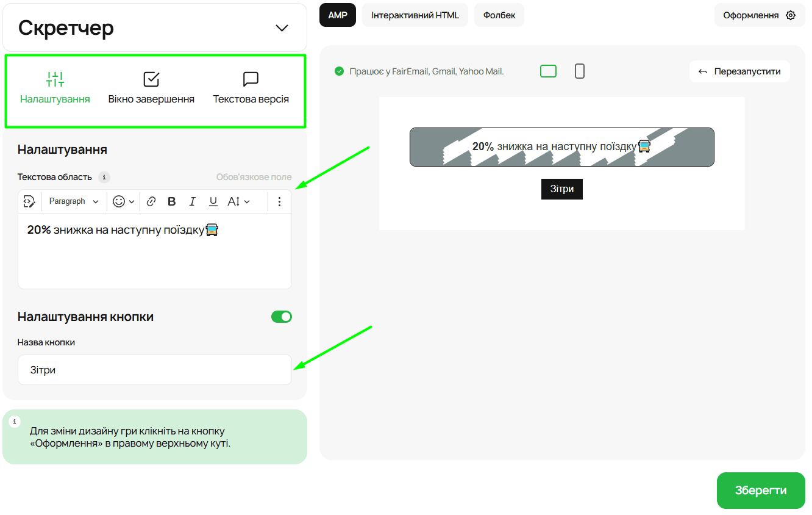Click the info icon beside Текстова область

tap(104, 177)
